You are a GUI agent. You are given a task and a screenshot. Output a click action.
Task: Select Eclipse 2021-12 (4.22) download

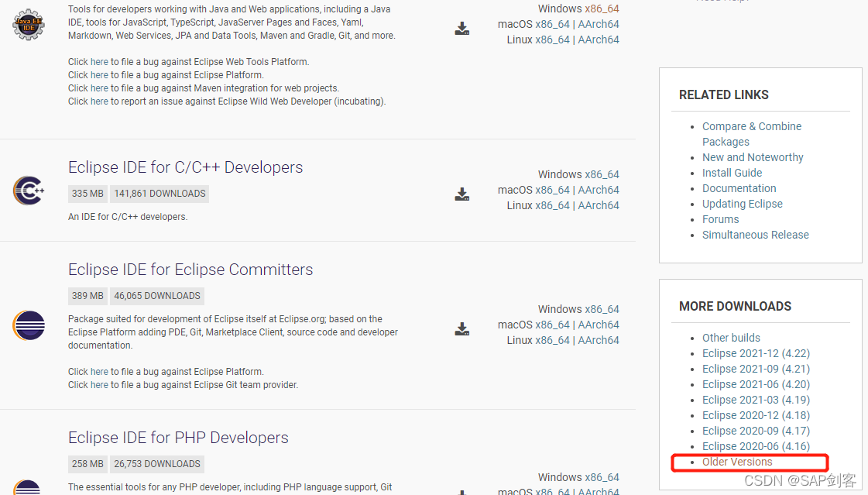click(756, 352)
